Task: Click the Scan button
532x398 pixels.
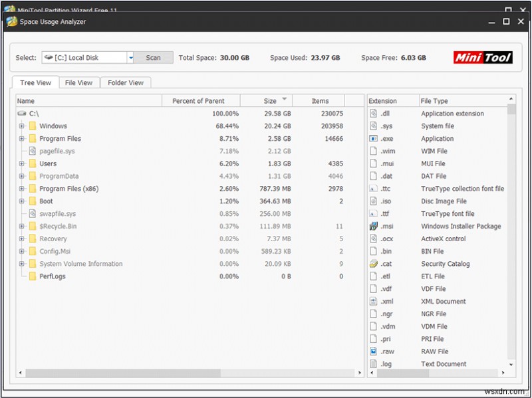Action: point(153,58)
